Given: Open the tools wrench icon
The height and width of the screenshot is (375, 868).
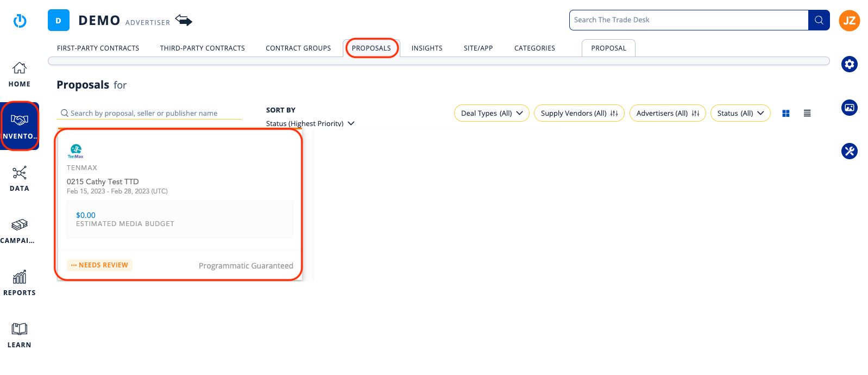Looking at the screenshot, I should point(850,151).
